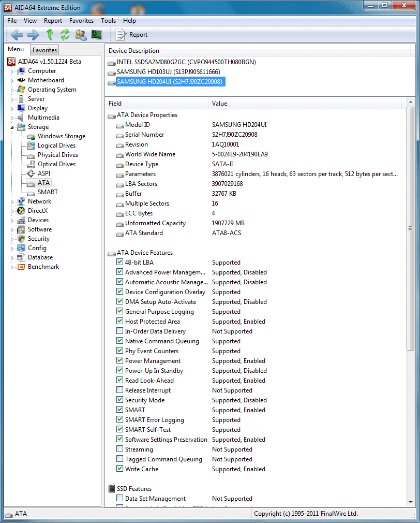Viewport: 420px width, 523px height.
Task: Open Logical Drives in the tree
Action: tap(56, 146)
